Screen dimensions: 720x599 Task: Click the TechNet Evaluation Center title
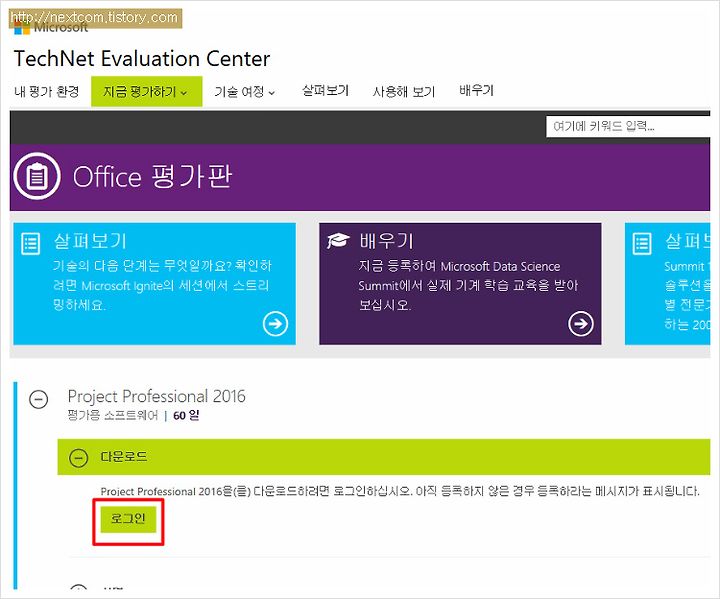pyautogui.click(x=142, y=59)
